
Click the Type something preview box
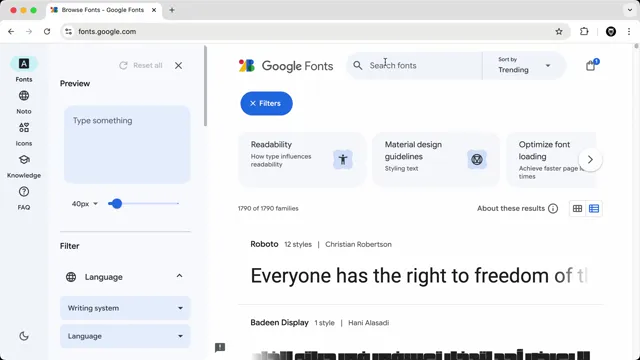pyautogui.click(x=127, y=144)
